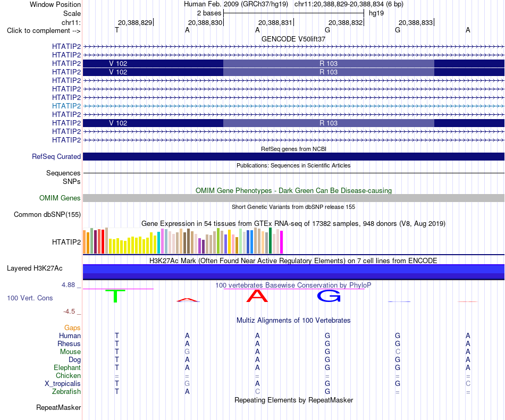
Task: Click the Sequences track label
Action: coord(63,173)
